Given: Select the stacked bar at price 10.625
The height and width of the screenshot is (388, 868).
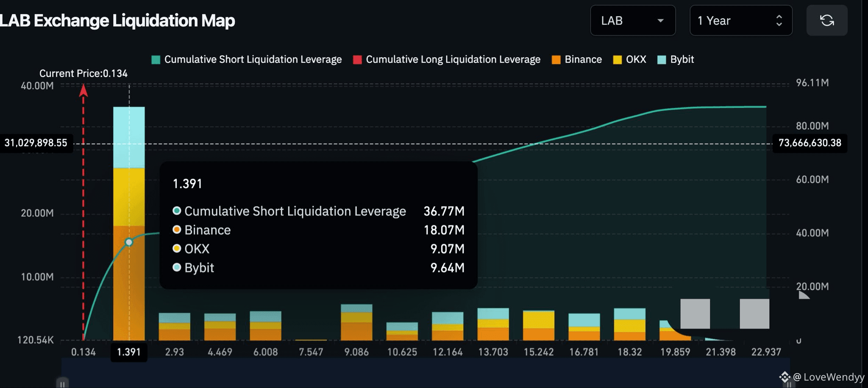Looking at the screenshot, I should [x=402, y=331].
